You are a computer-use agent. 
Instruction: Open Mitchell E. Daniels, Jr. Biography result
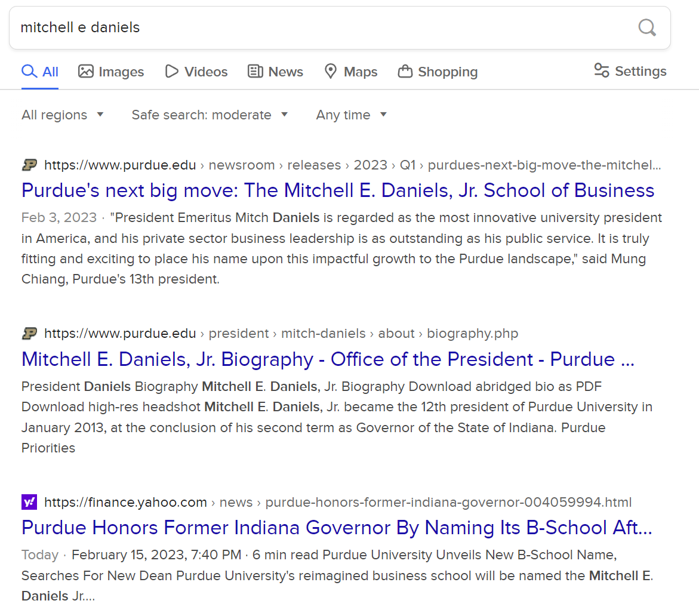click(328, 359)
